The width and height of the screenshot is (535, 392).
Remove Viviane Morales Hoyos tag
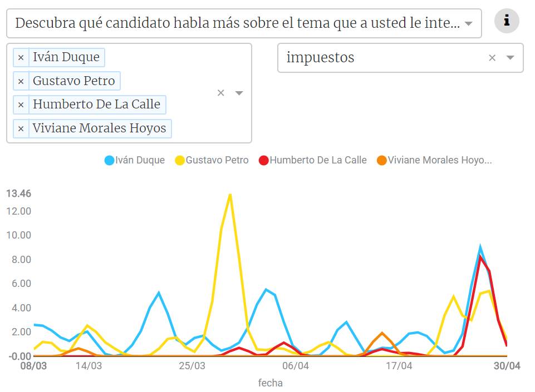[21, 128]
